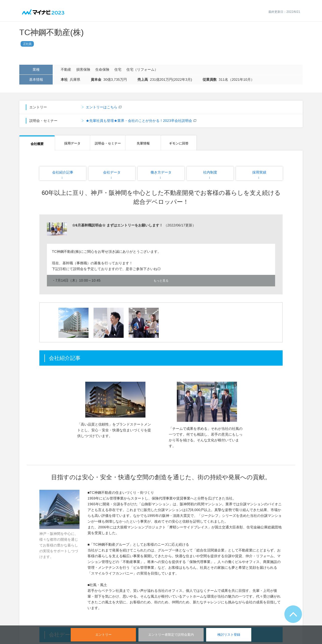
Task: Click エントリー者限定で説明会案内 button
Action: [x=171, y=634]
